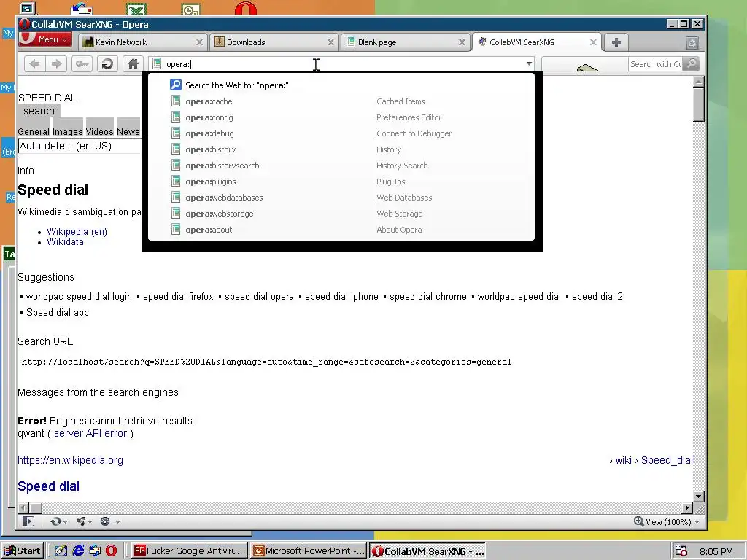This screenshot has width=747, height=560.
Task: Click the Speed dial app suggestion
Action: coord(57,313)
